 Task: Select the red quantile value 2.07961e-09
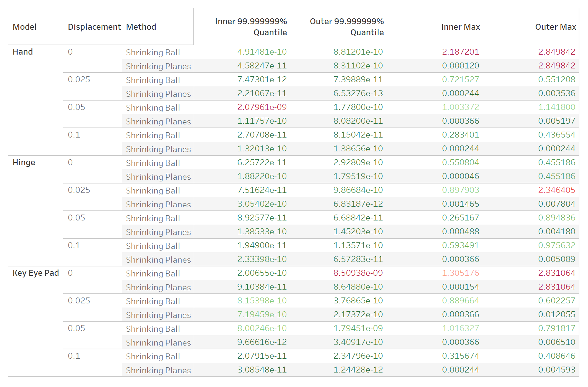pyautogui.click(x=262, y=107)
